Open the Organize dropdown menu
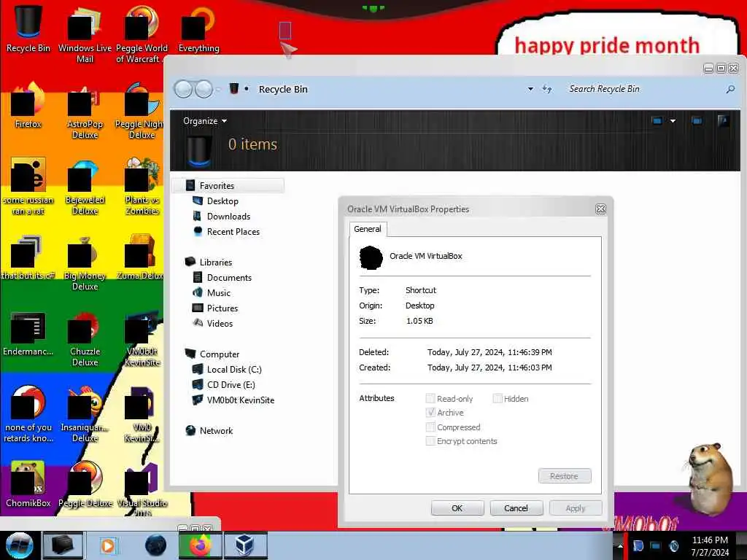Image resolution: width=747 pixels, height=560 pixels. [205, 121]
